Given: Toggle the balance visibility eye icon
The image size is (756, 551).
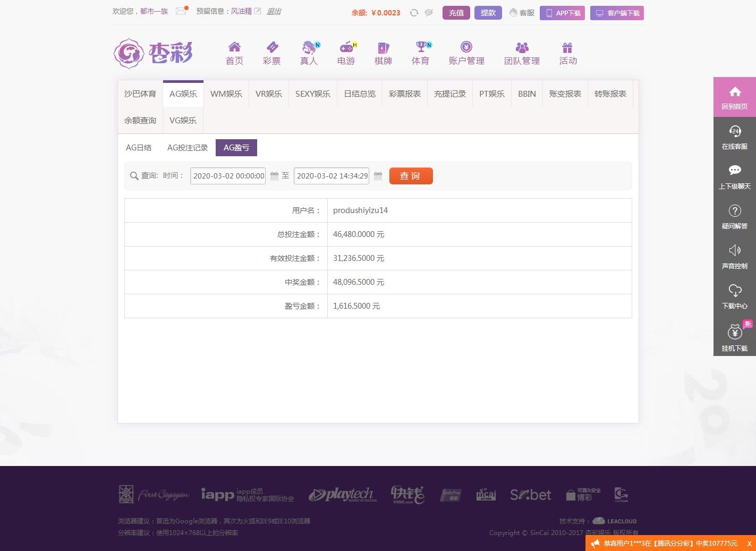Looking at the screenshot, I should pos(428,13).
